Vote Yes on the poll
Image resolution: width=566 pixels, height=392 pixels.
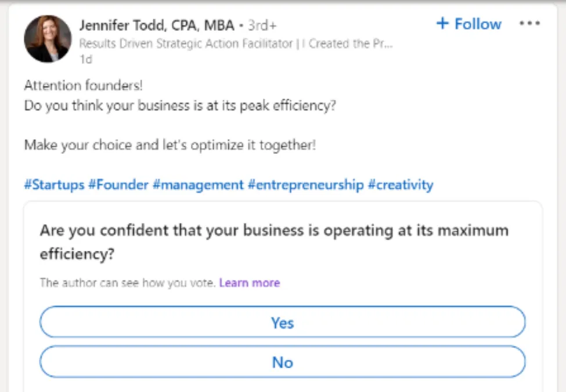pos(283,323)
